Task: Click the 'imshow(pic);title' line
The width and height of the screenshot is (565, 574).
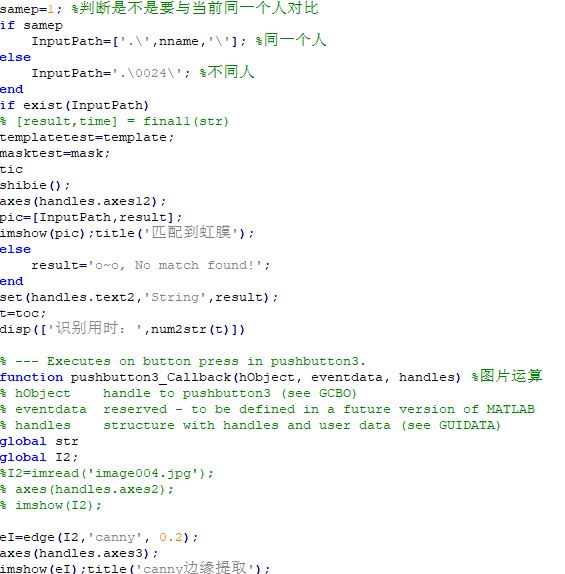Action: pyautogui.click(x=127, y=232)
